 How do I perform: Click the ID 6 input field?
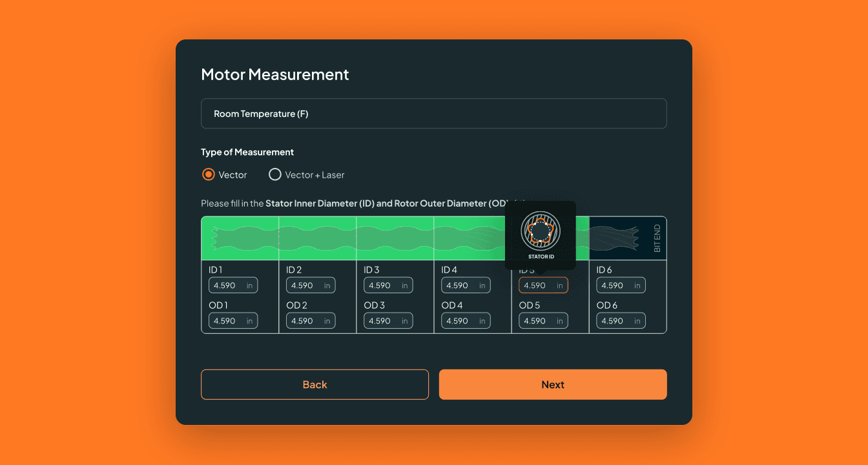tap(621, 285)
